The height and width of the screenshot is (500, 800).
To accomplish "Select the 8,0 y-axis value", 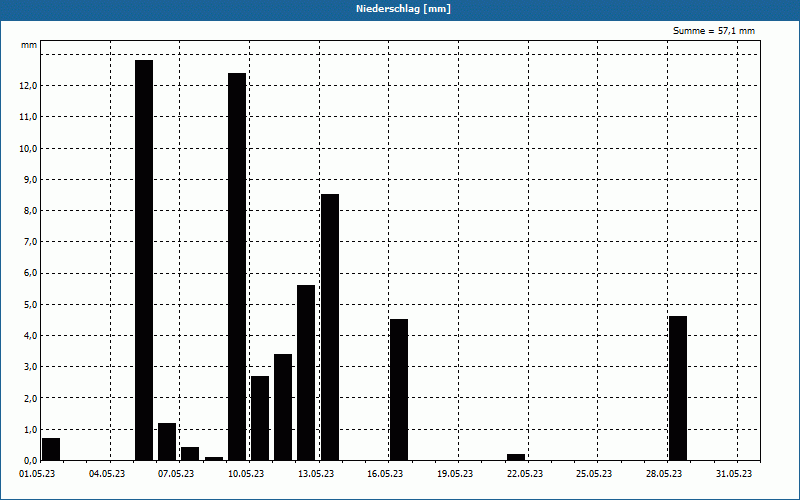I will pos(31,211).
